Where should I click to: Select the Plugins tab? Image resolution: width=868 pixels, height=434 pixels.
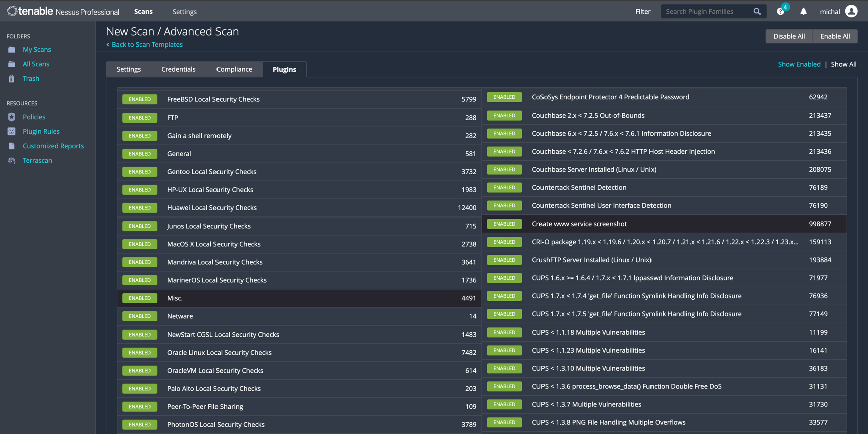[284, 69]
